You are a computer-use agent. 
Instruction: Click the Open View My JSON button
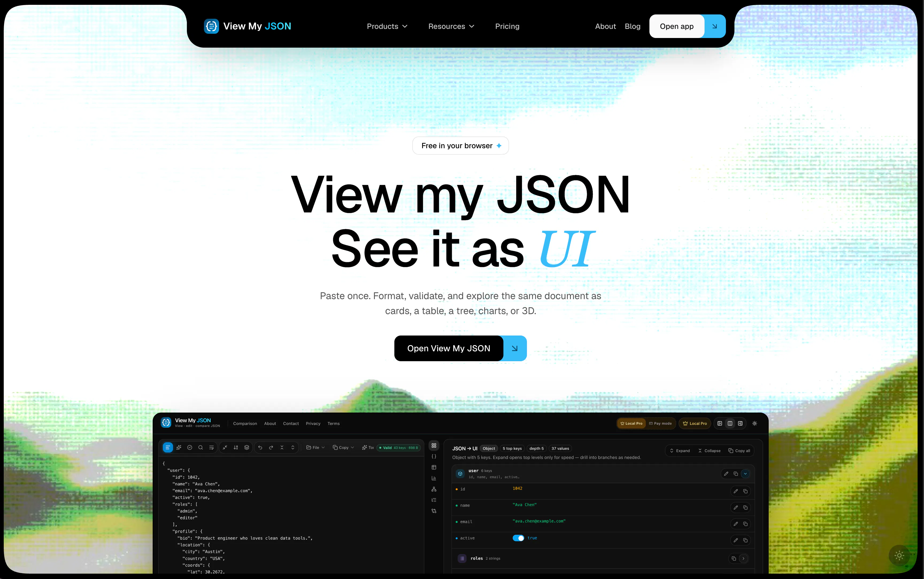tap(460, 348)
